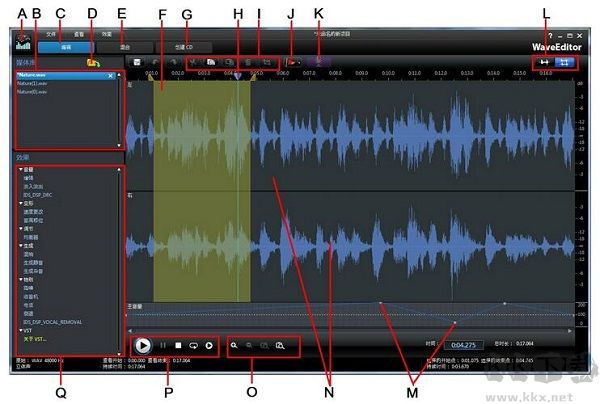Collapse the 生成 effects group
600x404 pixels.
click(x=21, y=246)
